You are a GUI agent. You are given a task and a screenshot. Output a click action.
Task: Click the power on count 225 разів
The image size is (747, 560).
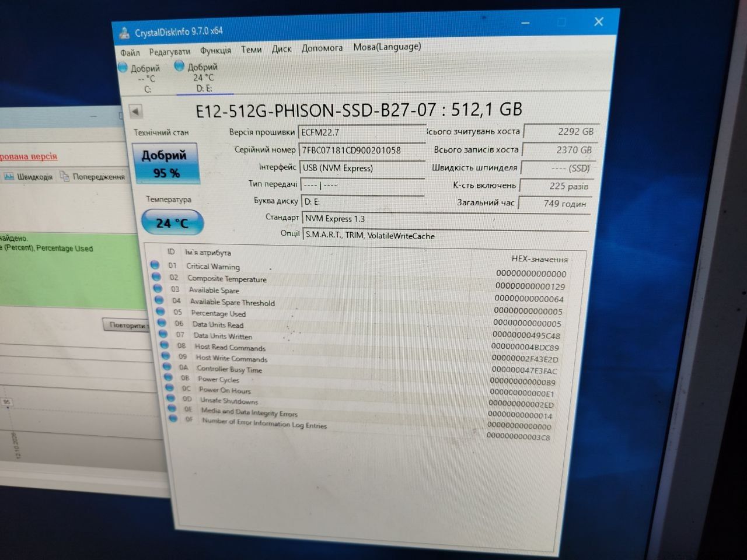[x=556, y=186]
